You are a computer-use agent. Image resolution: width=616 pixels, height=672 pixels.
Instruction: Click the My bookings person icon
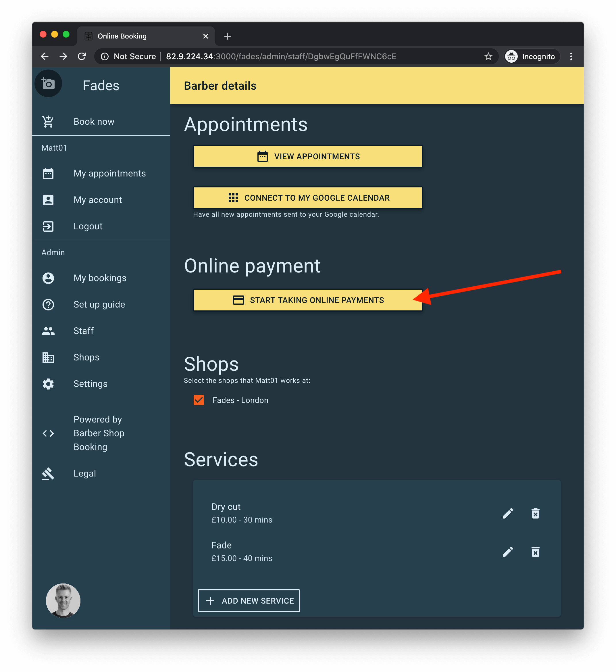(x=49, y=277)
